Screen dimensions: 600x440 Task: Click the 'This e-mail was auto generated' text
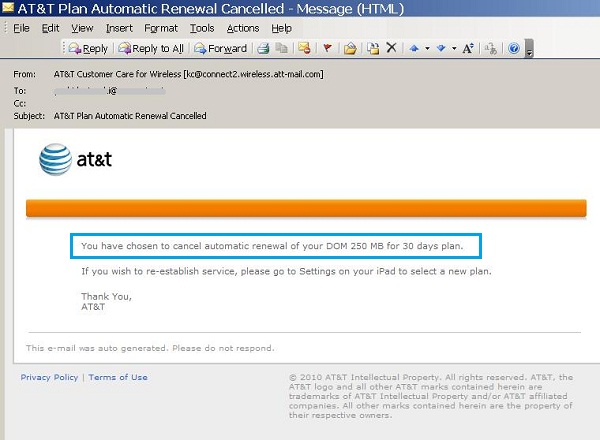click(150, 348)
